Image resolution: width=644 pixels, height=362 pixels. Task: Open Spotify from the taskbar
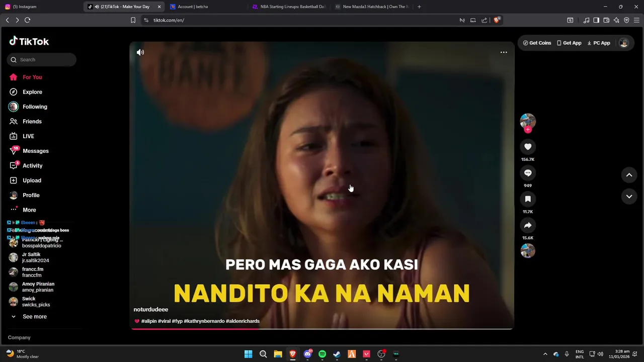pos(322,354)
